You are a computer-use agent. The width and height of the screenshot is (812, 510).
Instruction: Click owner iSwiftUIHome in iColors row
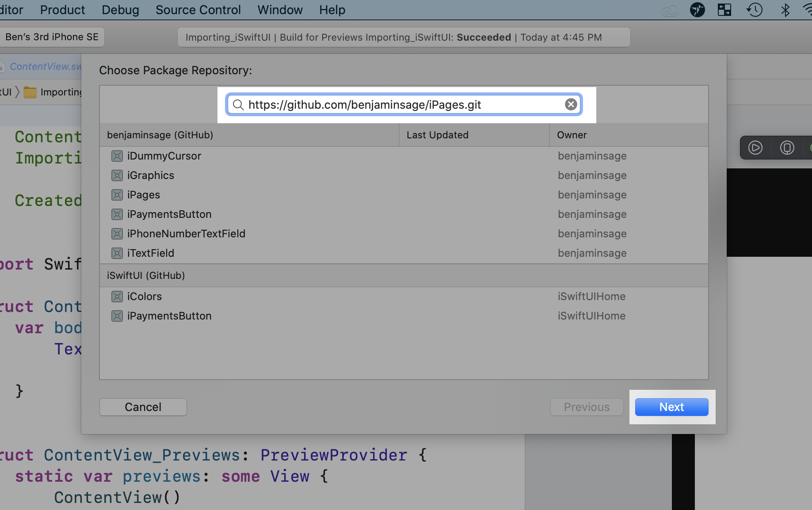(591, 297)
